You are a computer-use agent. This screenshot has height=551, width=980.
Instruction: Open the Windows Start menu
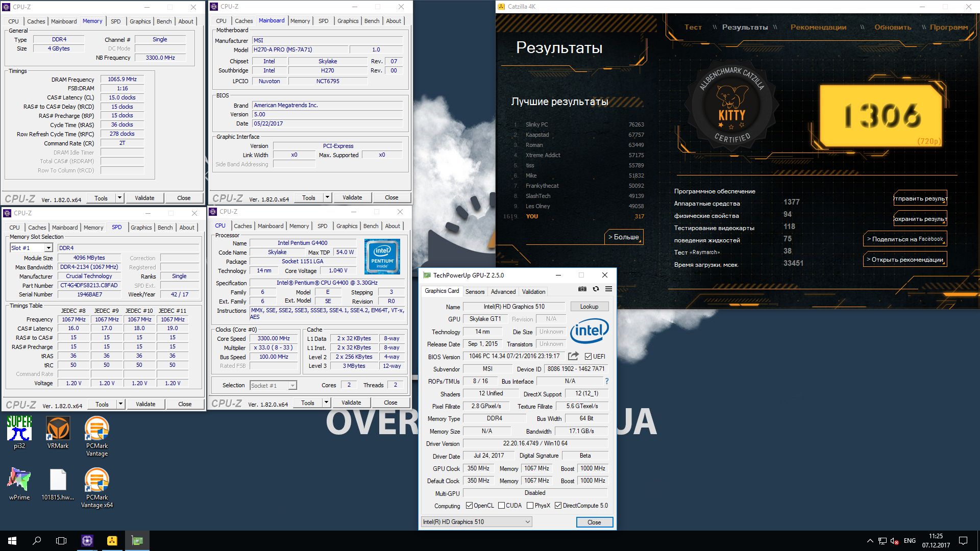pyautogui.click(x=12, y=541)
